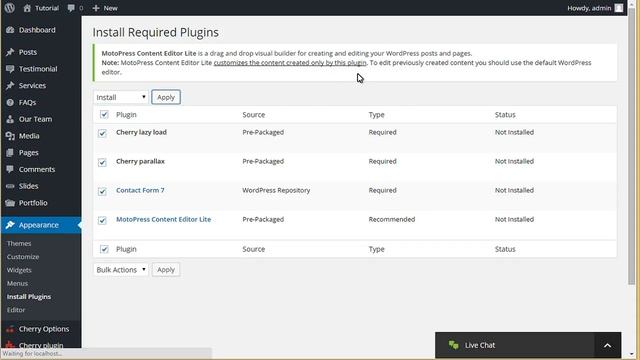Click the admin avatar icon

pyautogui.click(x=619, y=8)
